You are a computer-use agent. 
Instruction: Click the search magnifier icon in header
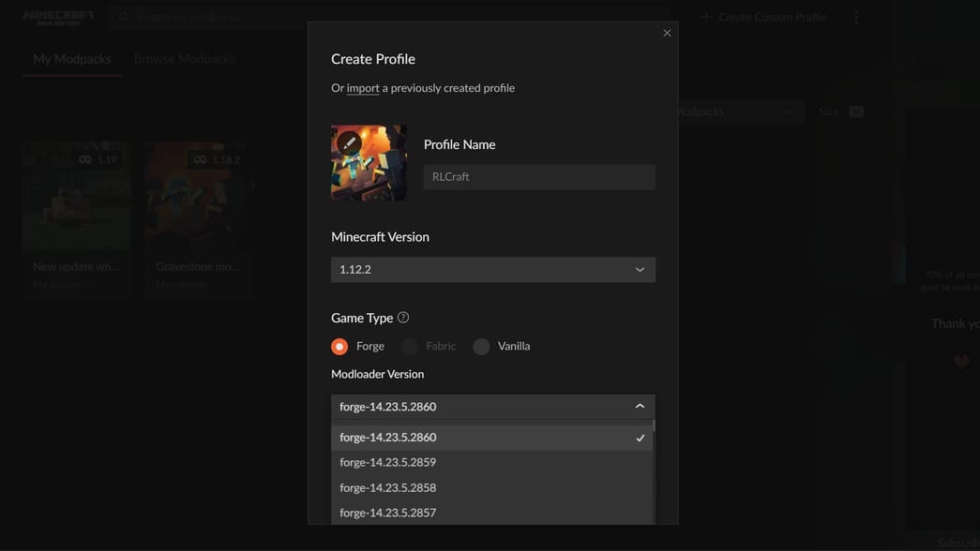coord(124,17)
